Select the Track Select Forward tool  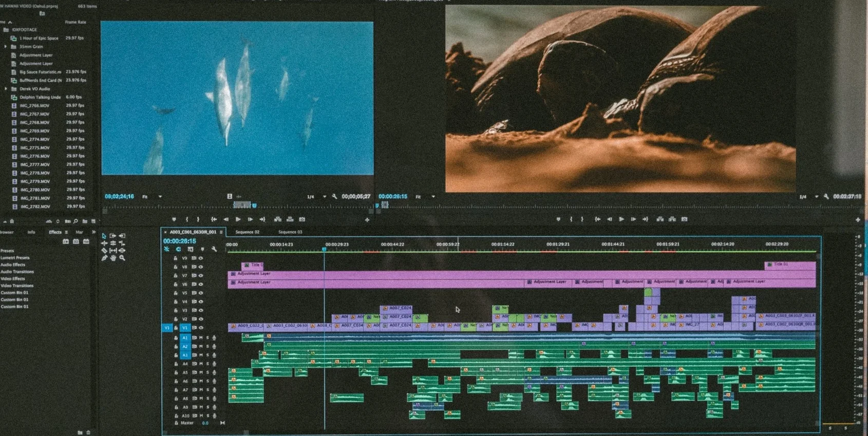113,236
